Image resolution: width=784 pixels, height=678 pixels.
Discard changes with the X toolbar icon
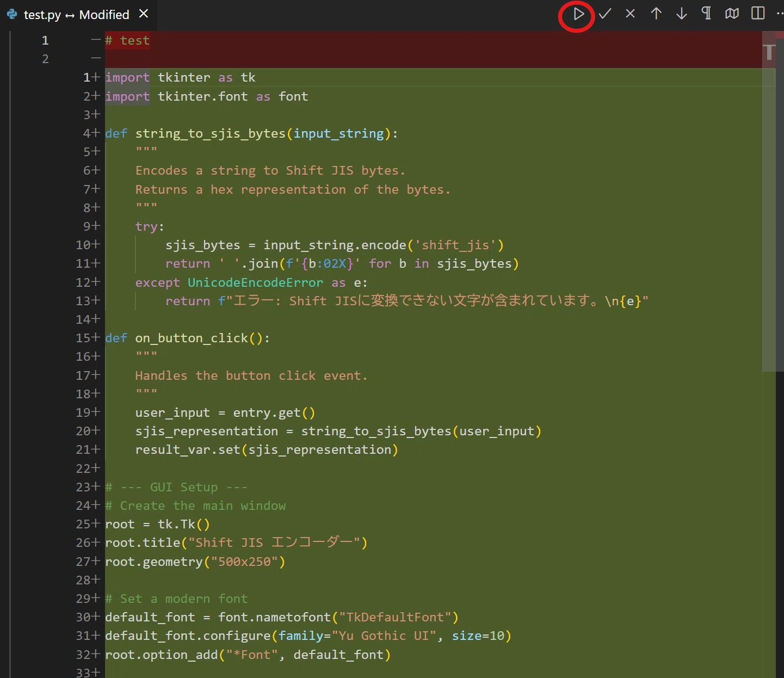coord(630,14)
